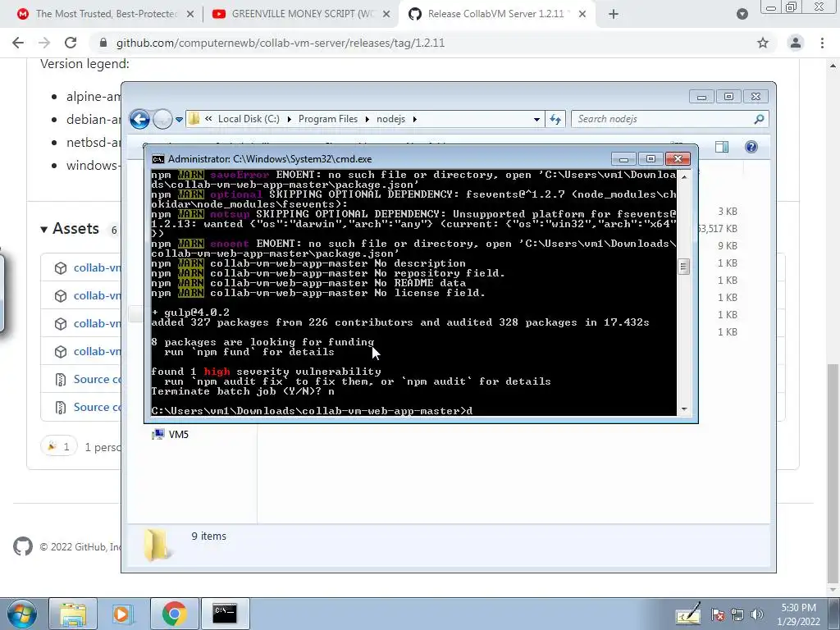Open first collab-vm asset link
Screen dimensions: 840x630
(x=97, y=267)
